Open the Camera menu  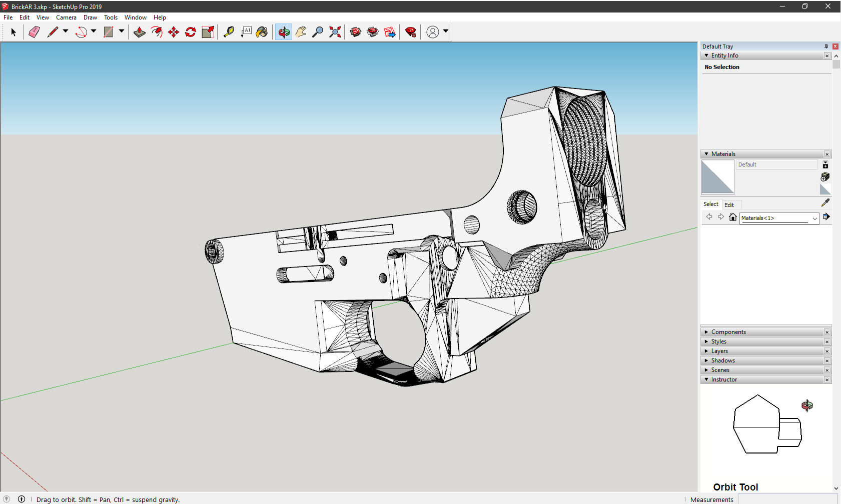(x=66, y=17)
